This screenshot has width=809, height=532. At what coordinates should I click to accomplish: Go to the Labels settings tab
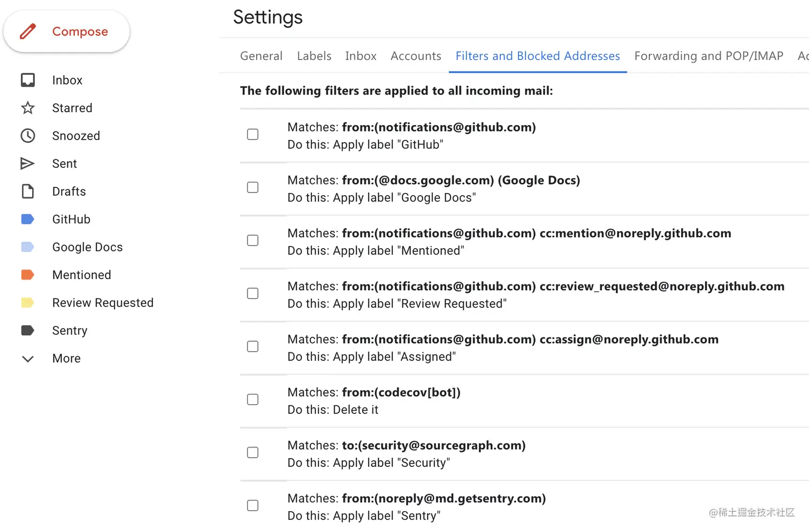tap(314, 56)
